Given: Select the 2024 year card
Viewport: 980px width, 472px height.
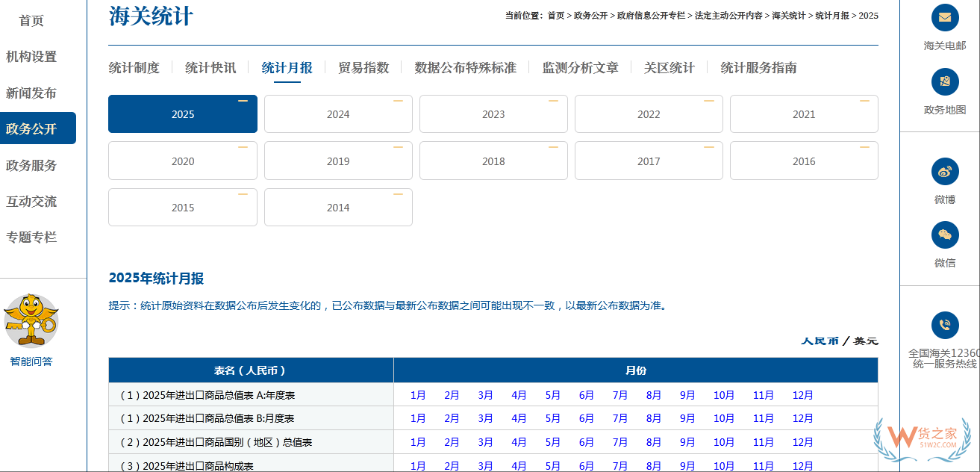Looking at the screenshot, I should pyautogui.click(x=337, y=114).
